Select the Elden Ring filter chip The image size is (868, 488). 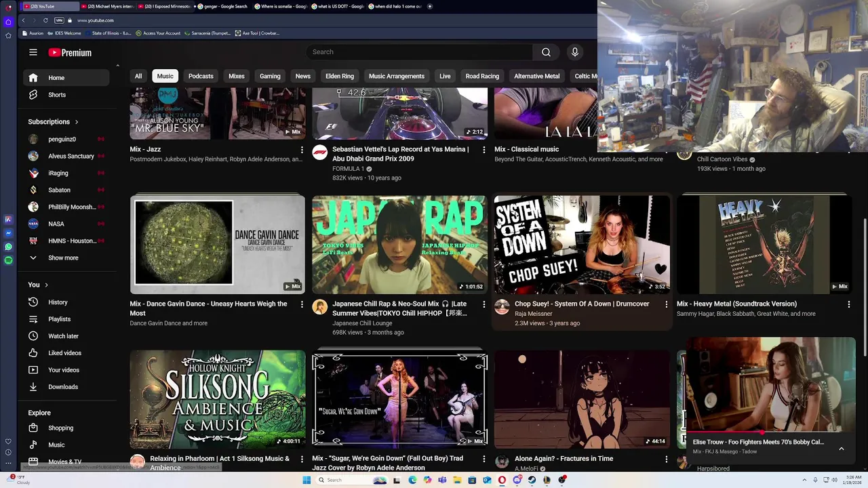[340, 76]
